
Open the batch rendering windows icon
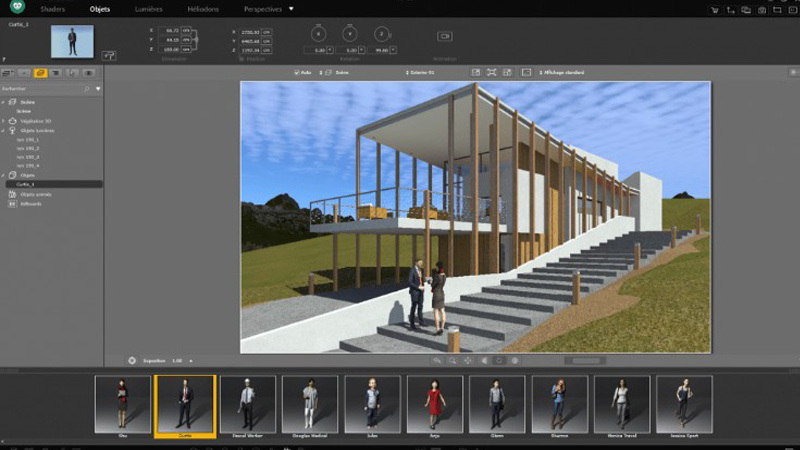point(746,10)
